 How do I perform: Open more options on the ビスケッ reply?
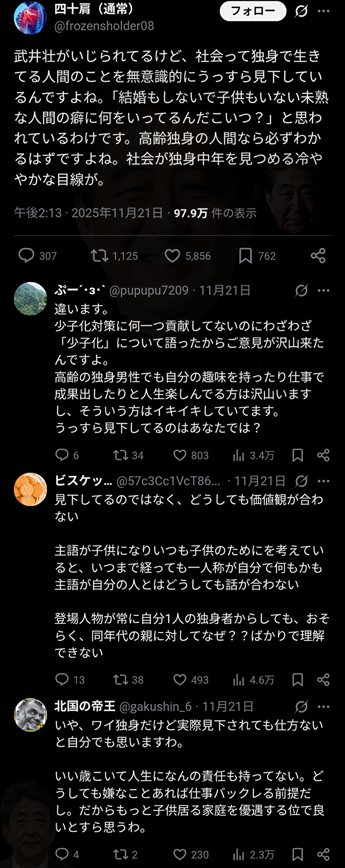tap(323, 481)
